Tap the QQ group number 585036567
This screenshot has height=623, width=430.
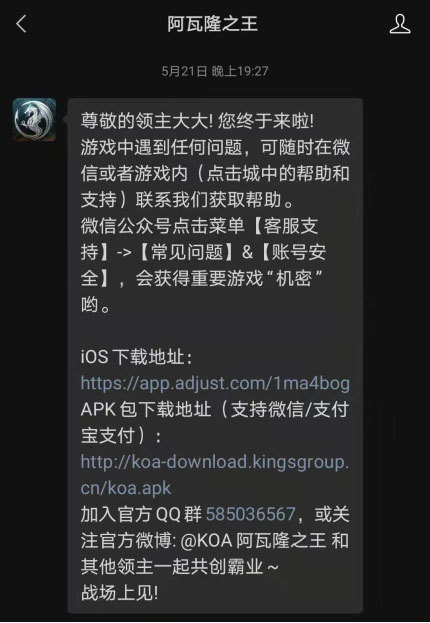[250, 514]
